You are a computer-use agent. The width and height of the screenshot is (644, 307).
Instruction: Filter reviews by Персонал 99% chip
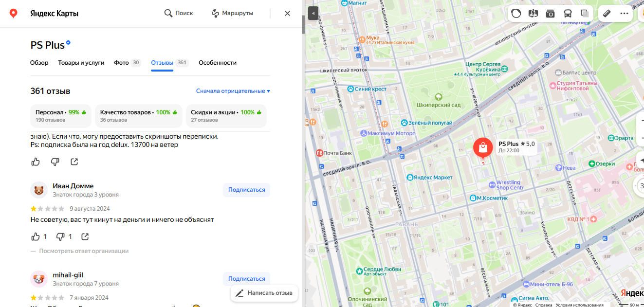pos(61,116)
